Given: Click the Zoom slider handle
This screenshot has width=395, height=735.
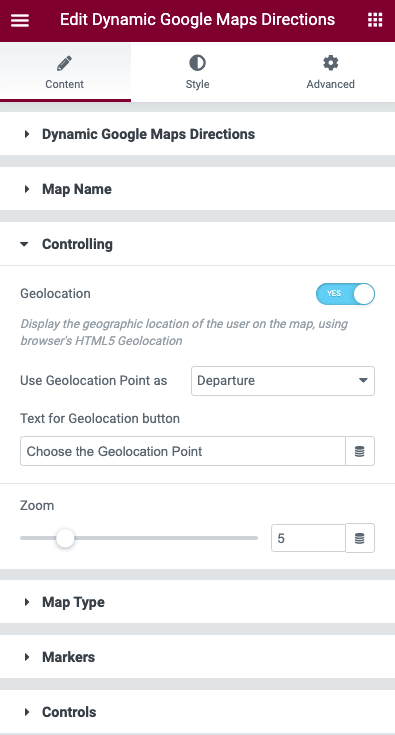Looking at the screenshot, I should [65, 538].
